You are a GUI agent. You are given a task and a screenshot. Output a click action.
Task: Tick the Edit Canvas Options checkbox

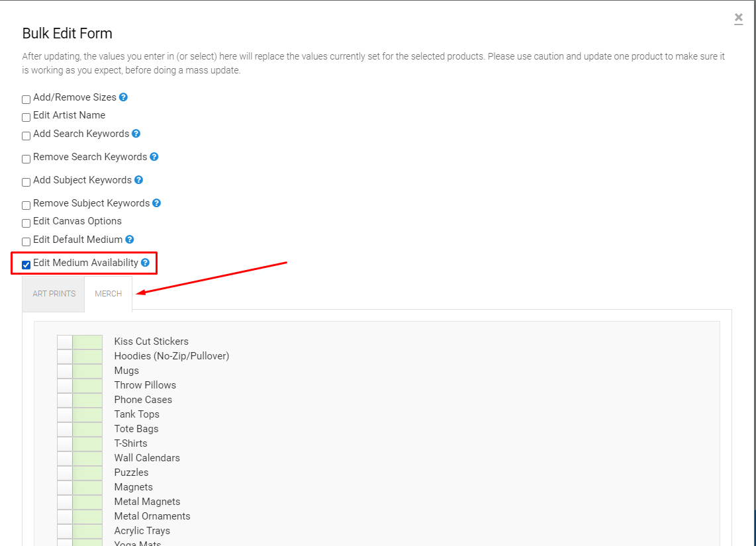26,223
